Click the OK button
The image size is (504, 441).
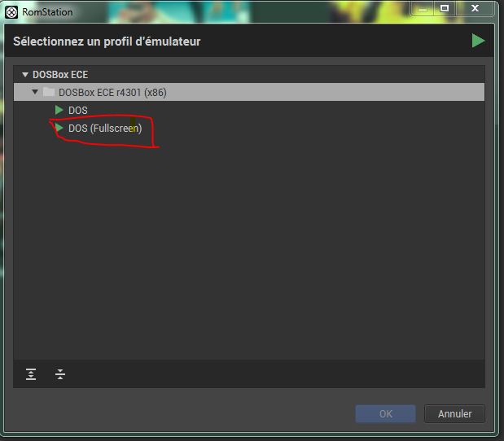coord(385,413)
